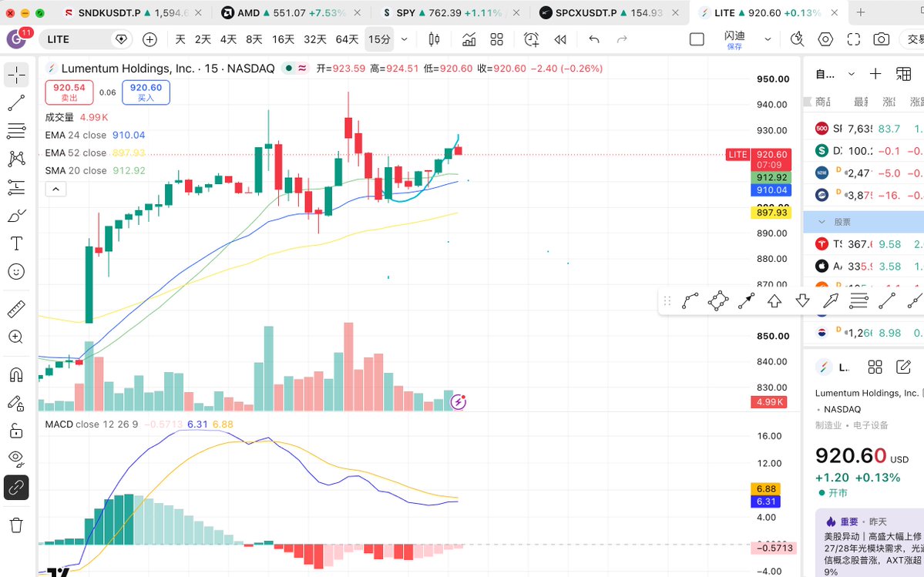Select the ruler measure tool
The height and width of the screenshot is (577, 924).
16,308
